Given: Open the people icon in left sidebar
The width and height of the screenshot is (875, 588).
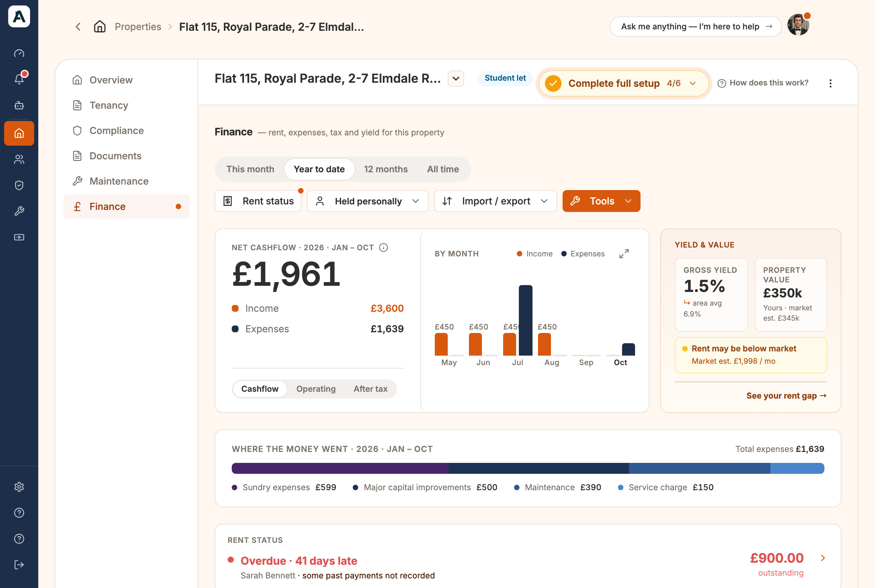Looking at the screenshot, I should pos(19,159).
